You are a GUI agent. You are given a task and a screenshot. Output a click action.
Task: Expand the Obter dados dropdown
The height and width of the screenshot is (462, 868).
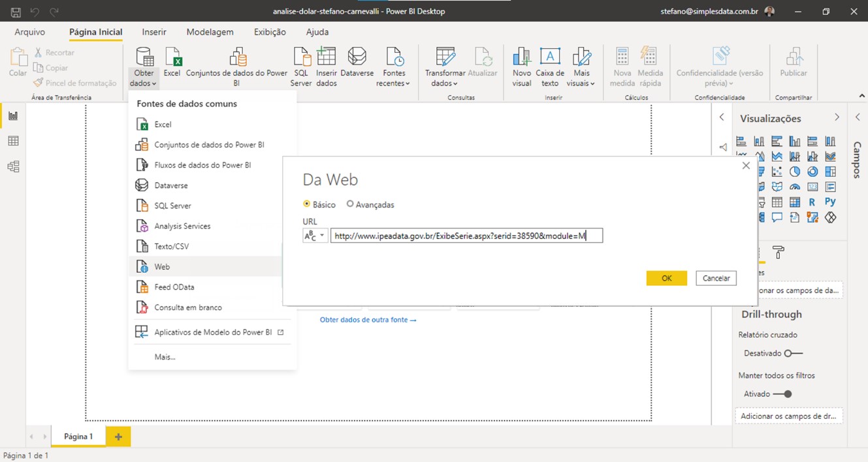pyautogui.click(x=144, y=84)
